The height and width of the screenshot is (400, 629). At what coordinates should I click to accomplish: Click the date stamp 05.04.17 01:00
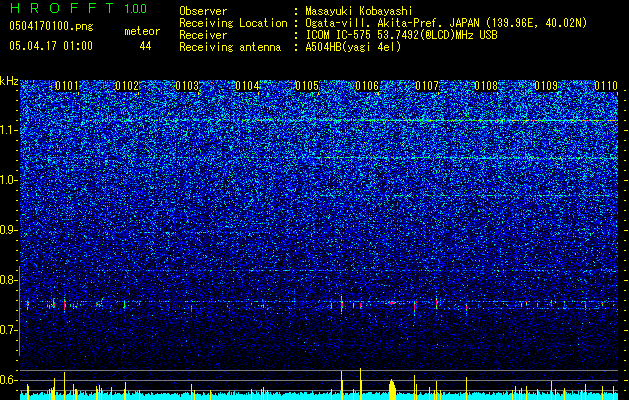(51, 46)
